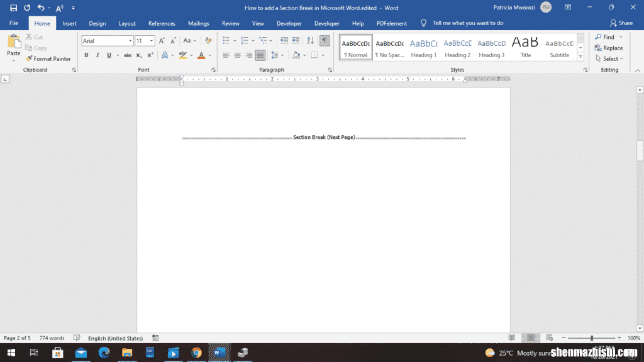Screen dimensions: 644x362
Task: Open File Explorer from taskbar
Action: point(127,353)
